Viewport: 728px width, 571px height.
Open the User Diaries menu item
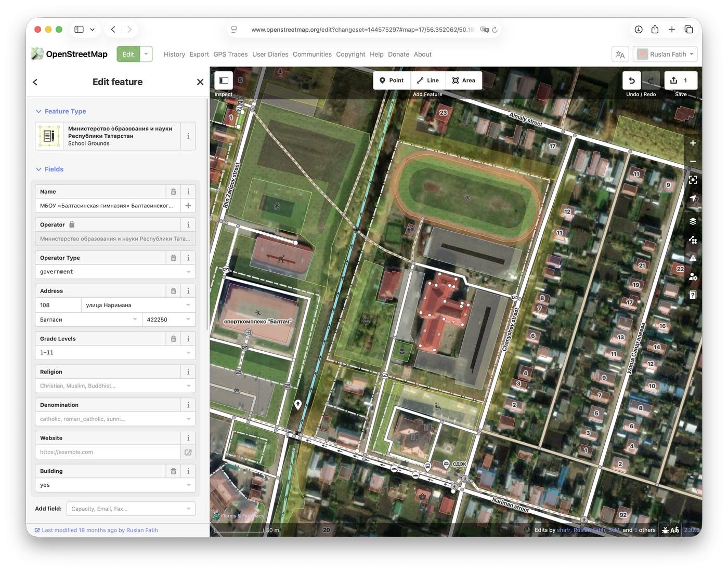tap(270, 54)
